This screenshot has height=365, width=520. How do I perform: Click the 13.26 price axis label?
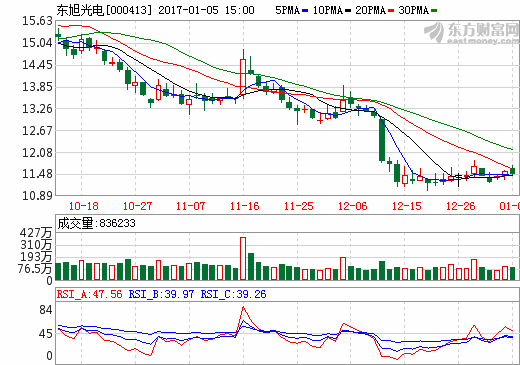(37, 109)
